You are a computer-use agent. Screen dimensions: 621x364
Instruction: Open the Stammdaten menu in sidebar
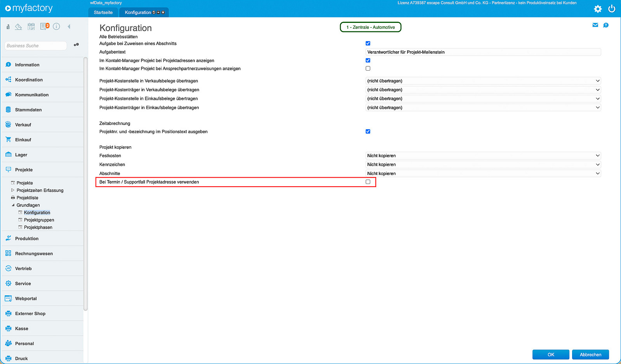click(x=42, y=110)
